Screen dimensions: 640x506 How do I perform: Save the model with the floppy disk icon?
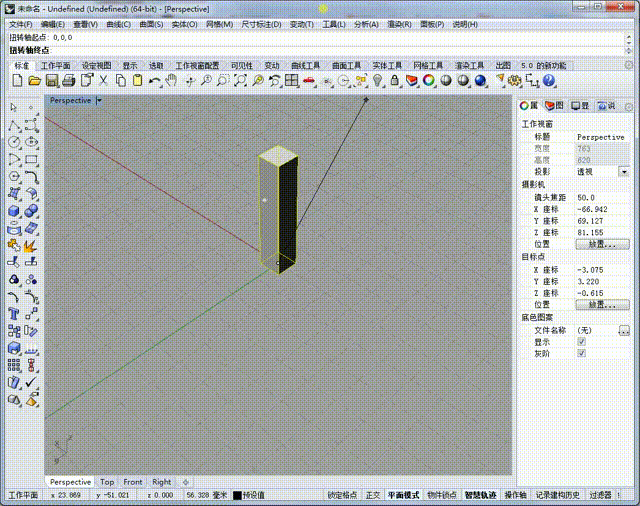[52, 80]
